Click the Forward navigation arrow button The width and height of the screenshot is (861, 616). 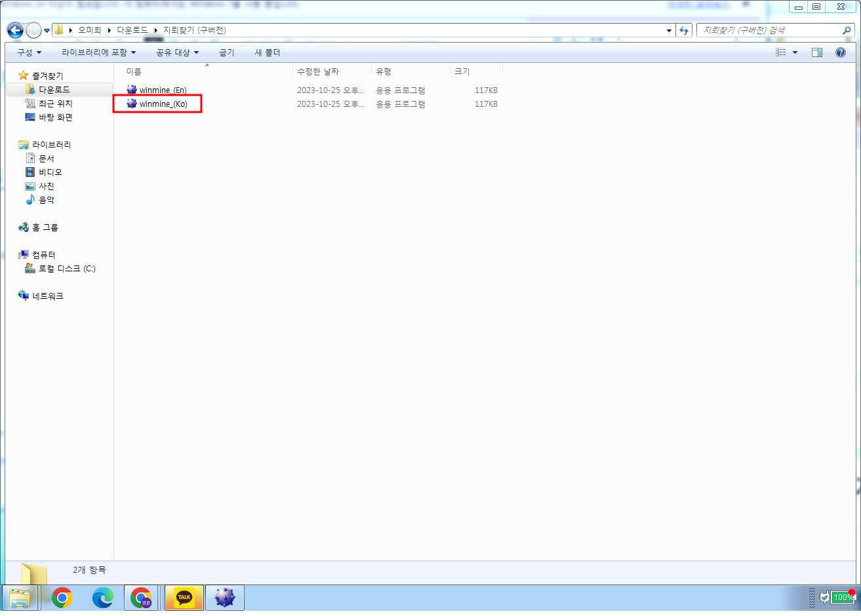coord(33,30)
